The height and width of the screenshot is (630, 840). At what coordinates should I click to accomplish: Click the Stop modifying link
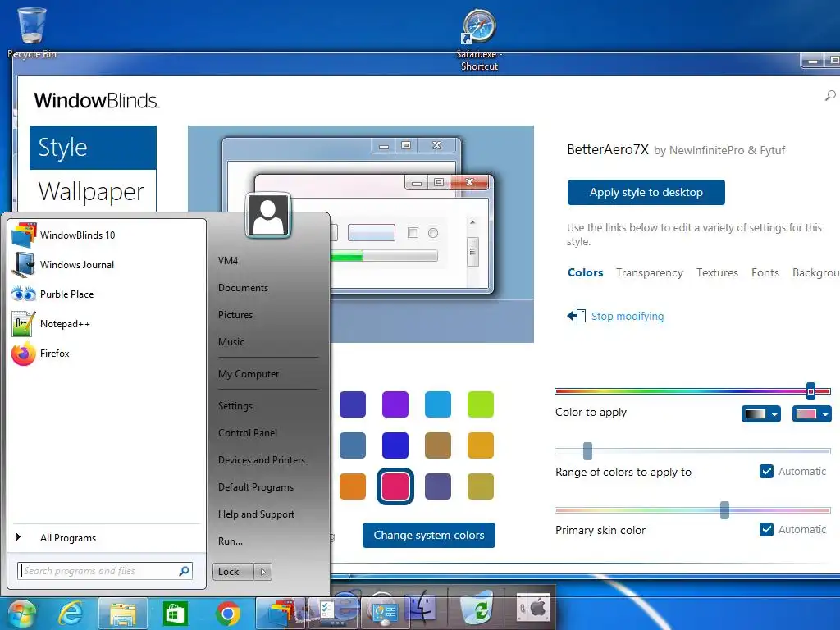[628, 316]
